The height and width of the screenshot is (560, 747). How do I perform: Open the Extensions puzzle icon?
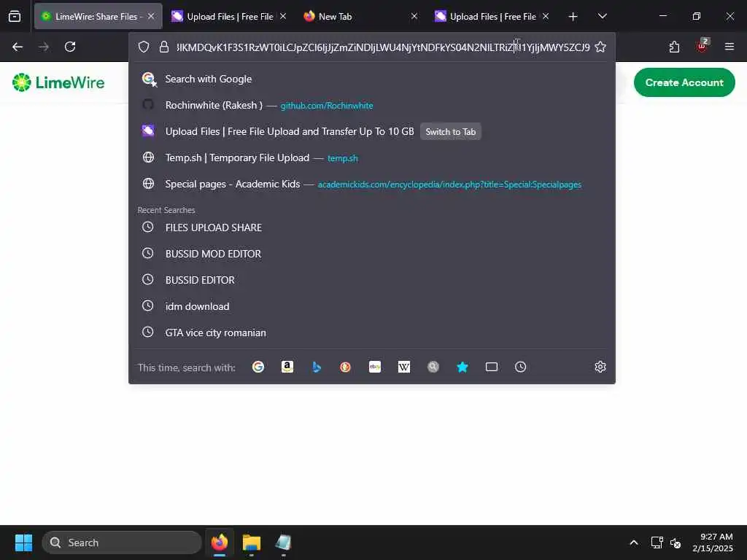click(674, 47)
